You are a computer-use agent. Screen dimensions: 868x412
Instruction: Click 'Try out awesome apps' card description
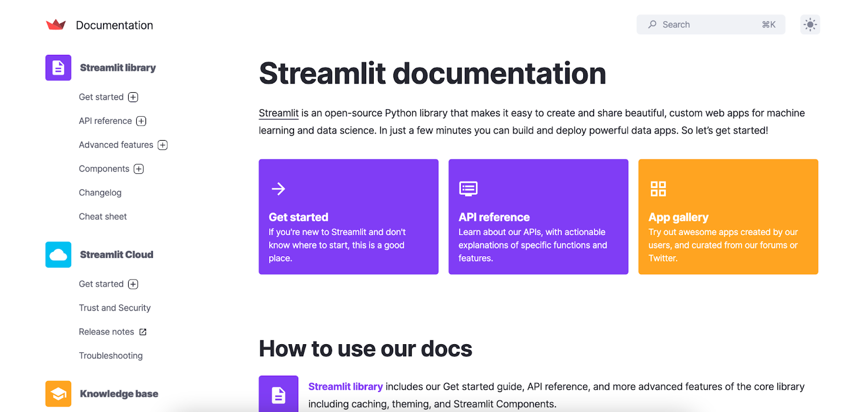click(723, 245)
